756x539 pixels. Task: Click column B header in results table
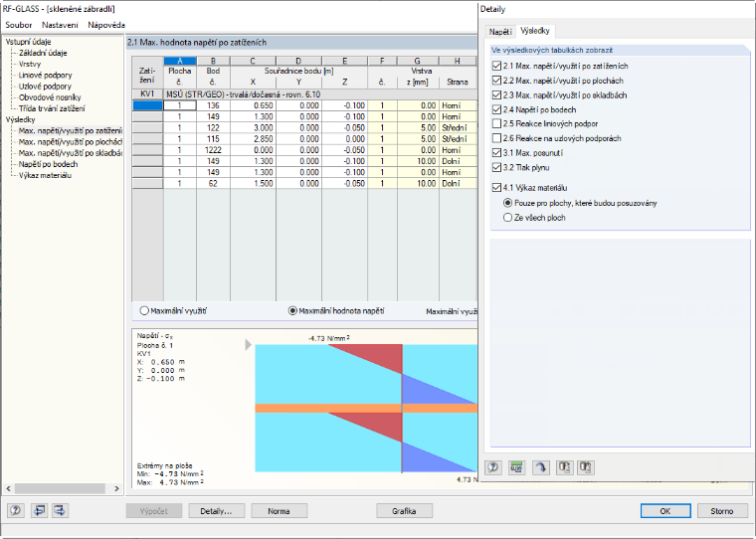tap(213, 61)
